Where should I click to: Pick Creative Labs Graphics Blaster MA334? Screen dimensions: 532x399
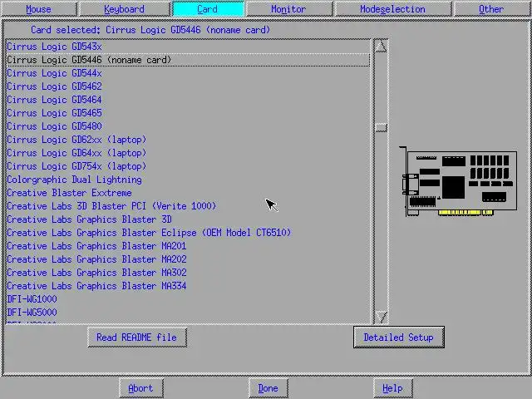pos(189,286)
